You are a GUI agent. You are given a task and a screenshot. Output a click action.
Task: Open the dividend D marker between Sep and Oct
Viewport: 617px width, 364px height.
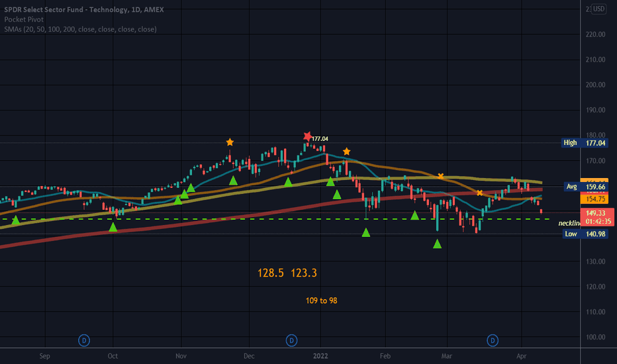(x=84, y=340)
